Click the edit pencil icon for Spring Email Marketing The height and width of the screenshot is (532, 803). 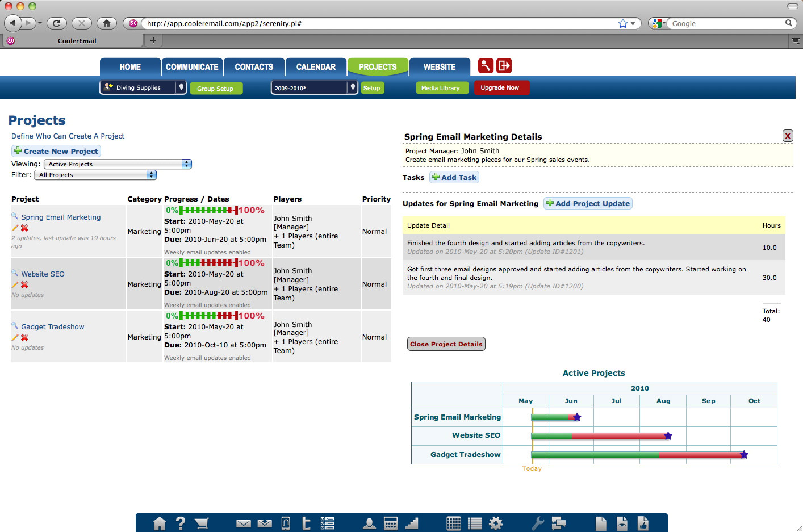click(x=15, y=228)
